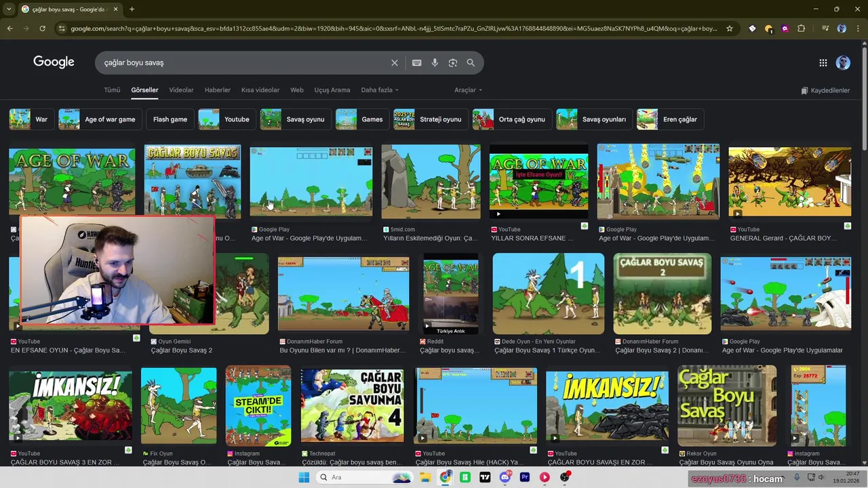The width and height of the screenshot is (868, 488).
Task: Open the 'Uçuş Arama' tab
Action: coord(332,90)
